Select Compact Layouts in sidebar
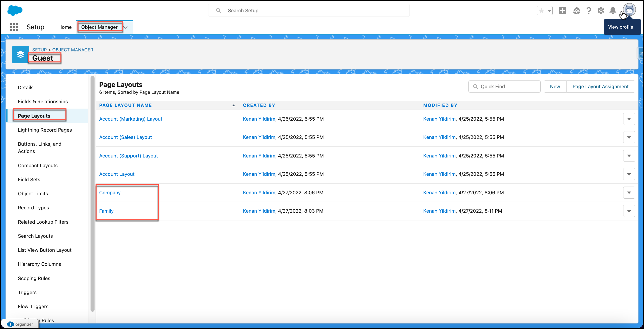This screenshot has height=329, width=644. pos(38,166)
